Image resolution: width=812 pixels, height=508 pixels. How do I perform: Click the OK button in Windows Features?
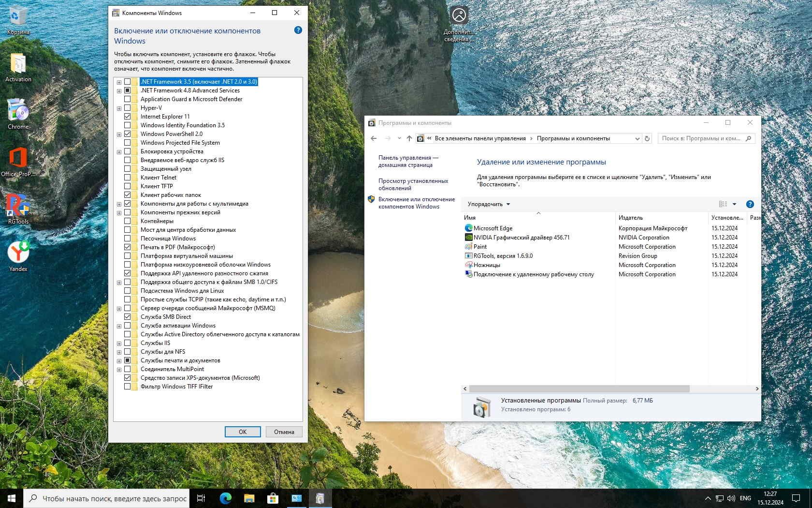click(243, 432)
